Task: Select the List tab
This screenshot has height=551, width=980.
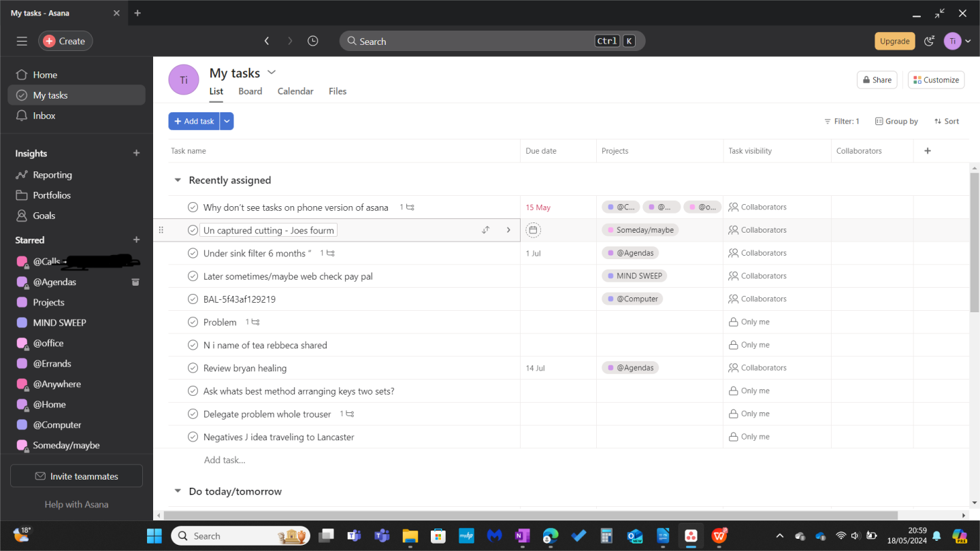Action: click(216, 91)
